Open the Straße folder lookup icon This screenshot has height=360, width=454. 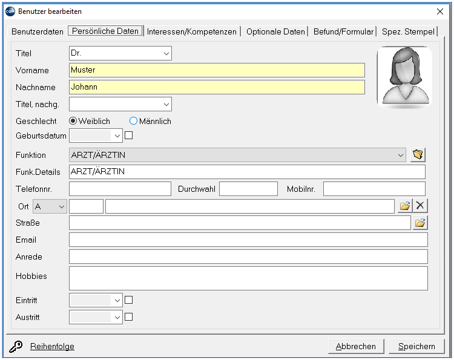(420, 223)
